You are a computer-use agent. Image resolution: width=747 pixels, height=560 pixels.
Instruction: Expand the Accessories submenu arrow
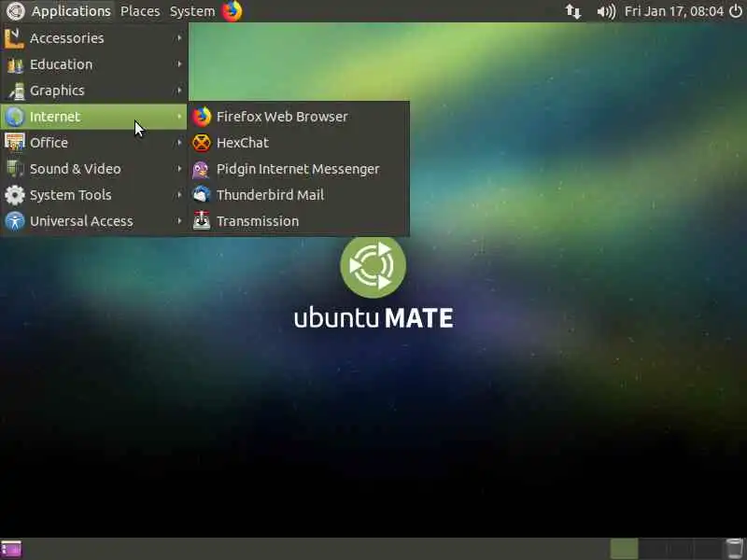179,37
